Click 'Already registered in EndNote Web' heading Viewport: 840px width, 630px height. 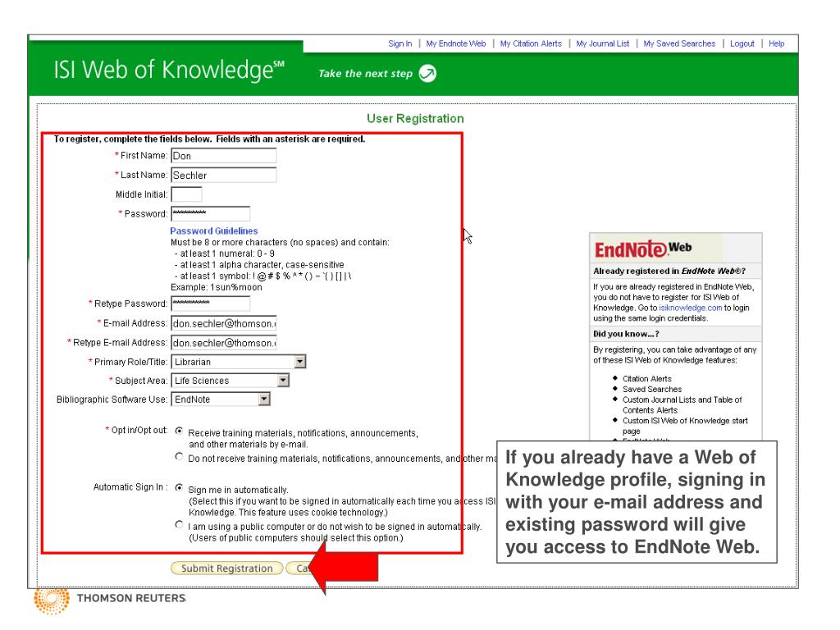tap(669, 271)
